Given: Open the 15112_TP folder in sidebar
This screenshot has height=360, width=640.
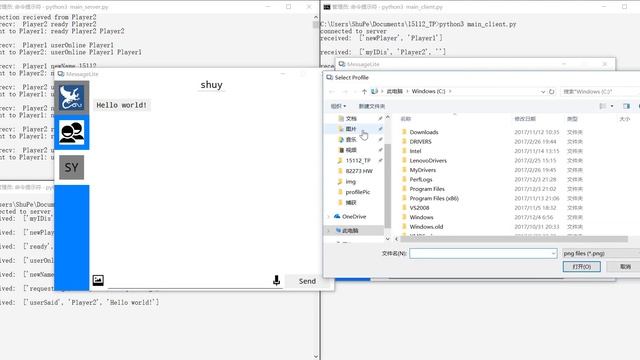Looking at the screenshot, I should tap(358, 160).
